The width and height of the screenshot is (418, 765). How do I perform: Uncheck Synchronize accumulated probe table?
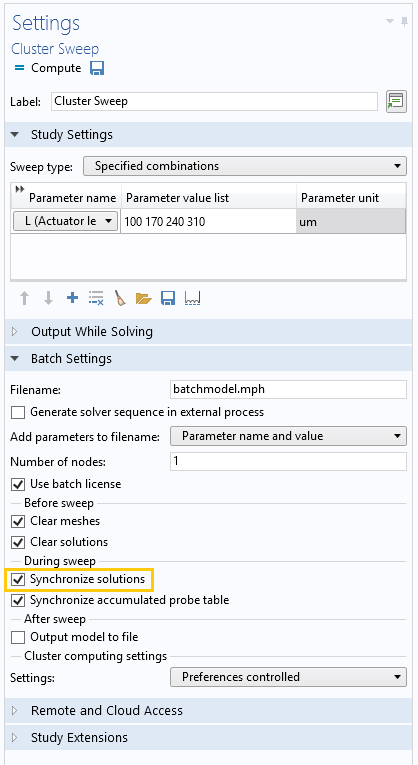tap(18, 601)
